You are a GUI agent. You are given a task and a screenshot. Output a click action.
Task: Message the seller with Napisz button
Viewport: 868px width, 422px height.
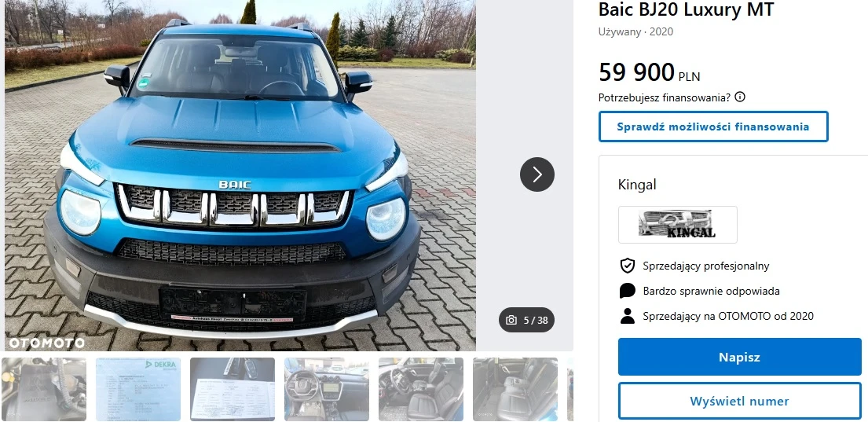(740, 358)
